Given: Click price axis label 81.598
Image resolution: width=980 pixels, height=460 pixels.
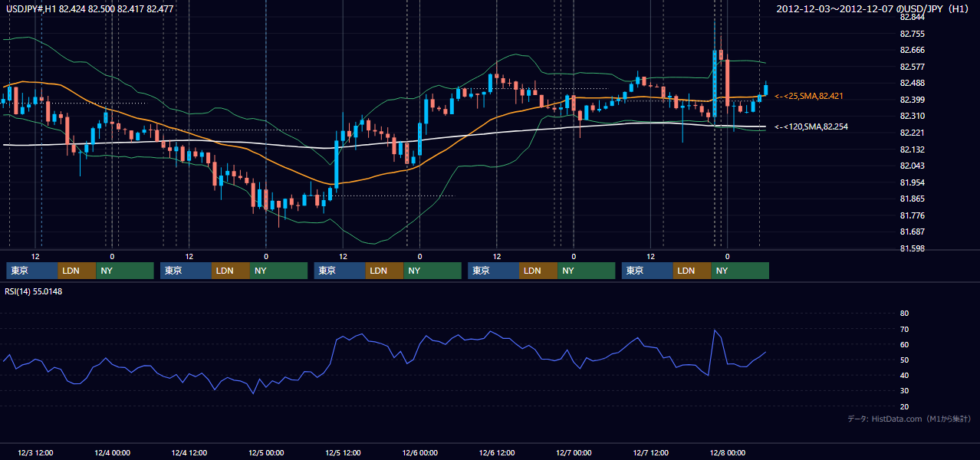Looking at the screenshot, I should [x=912, y=248].
